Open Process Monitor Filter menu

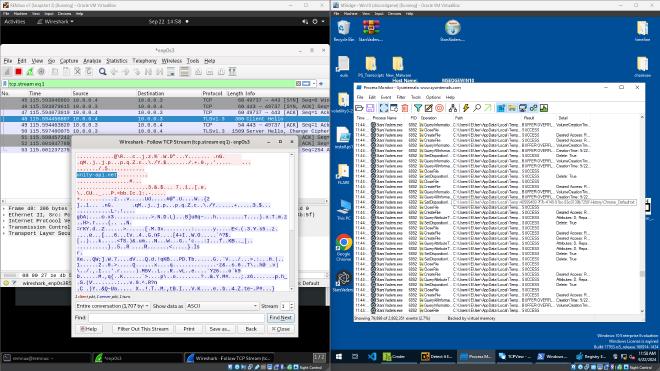point(401,97)
